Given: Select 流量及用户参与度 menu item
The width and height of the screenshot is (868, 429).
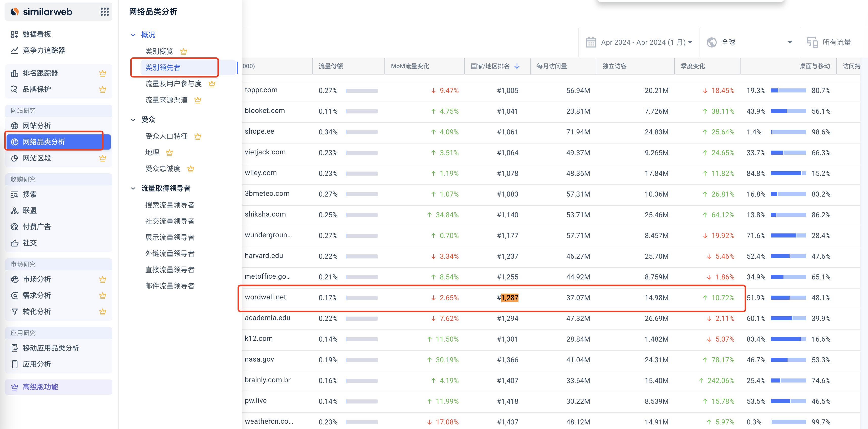Looking at the screenshot, I should [x=173, y=84].
